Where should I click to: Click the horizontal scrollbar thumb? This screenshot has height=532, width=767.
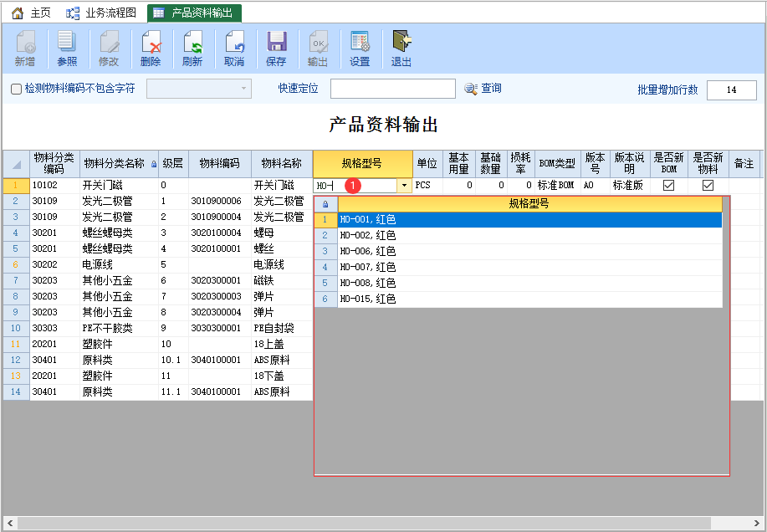click(364, 523)
